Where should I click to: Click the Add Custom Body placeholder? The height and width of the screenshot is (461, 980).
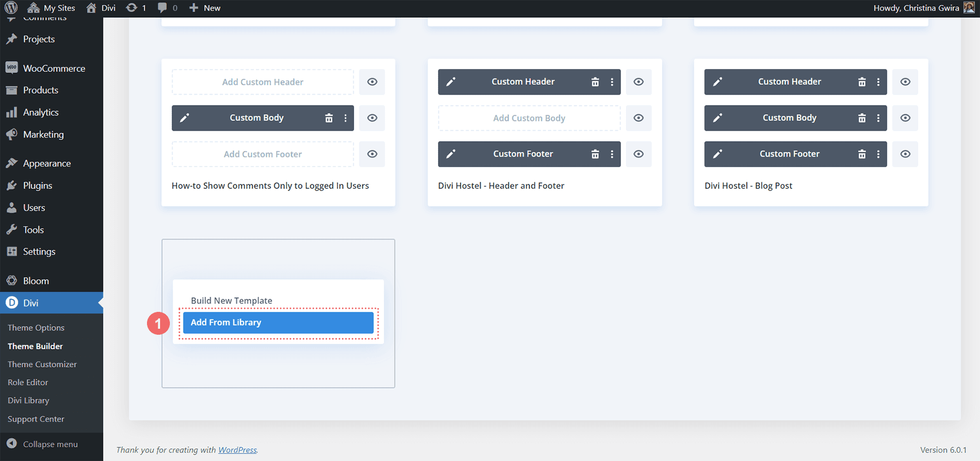pos(529,118)
